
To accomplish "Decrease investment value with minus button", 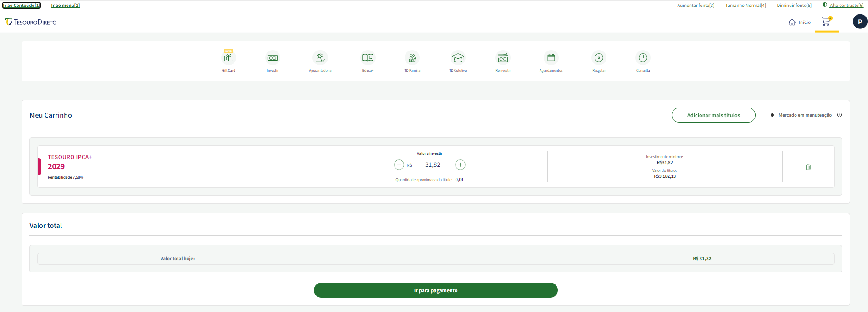I will 399,165.
